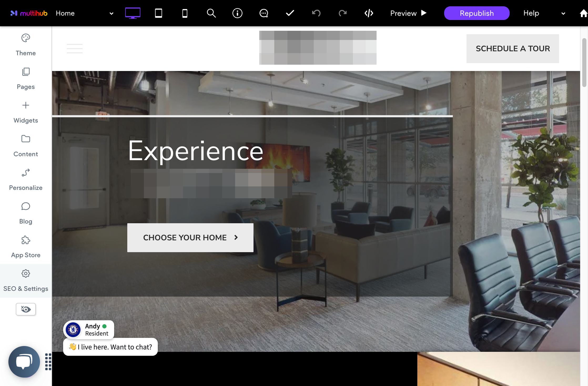Click the Preview button
The width and height of the screenshot is (588, 386).
click(x=408, y=13)
